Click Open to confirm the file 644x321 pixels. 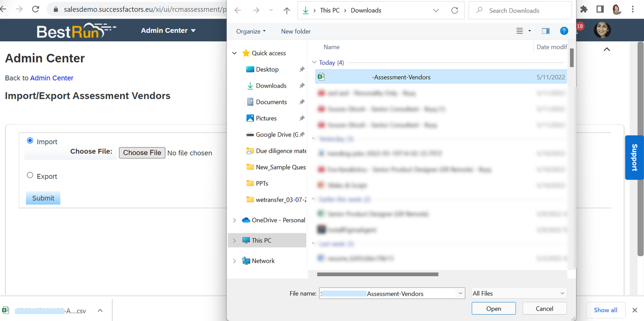pos(493,309)
